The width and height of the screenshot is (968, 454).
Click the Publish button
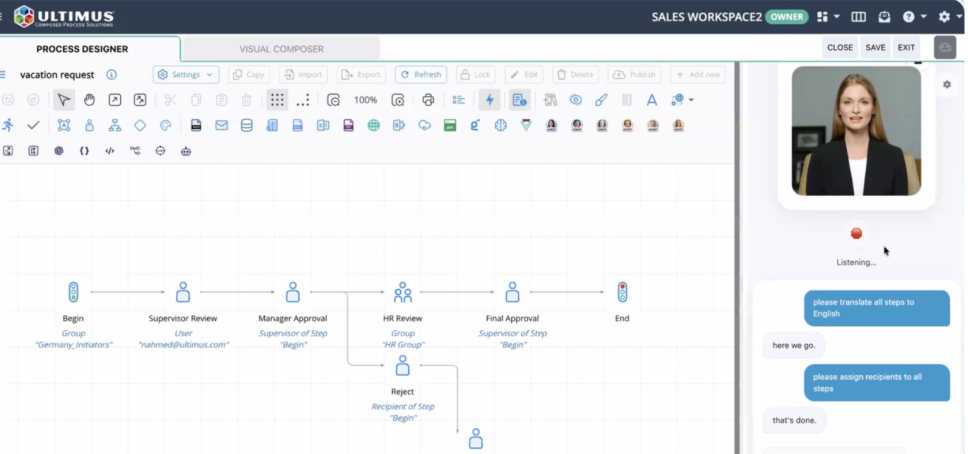[634, 75]
